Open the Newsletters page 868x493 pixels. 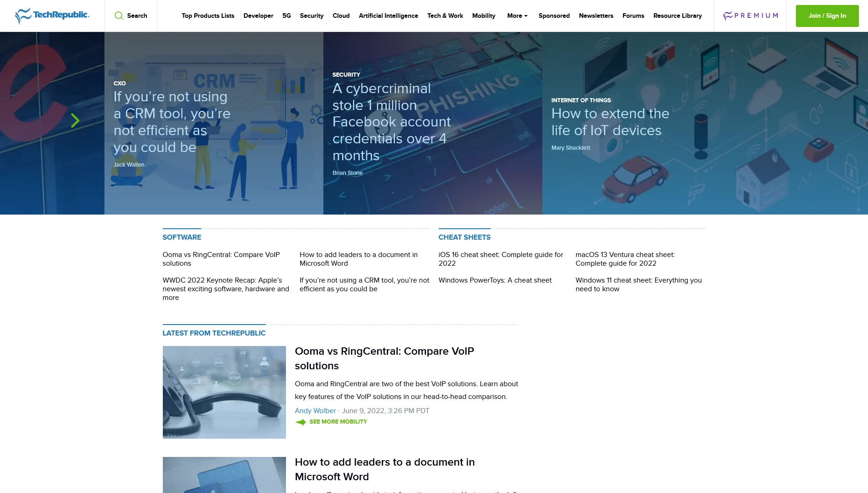[x=596, y=15]
